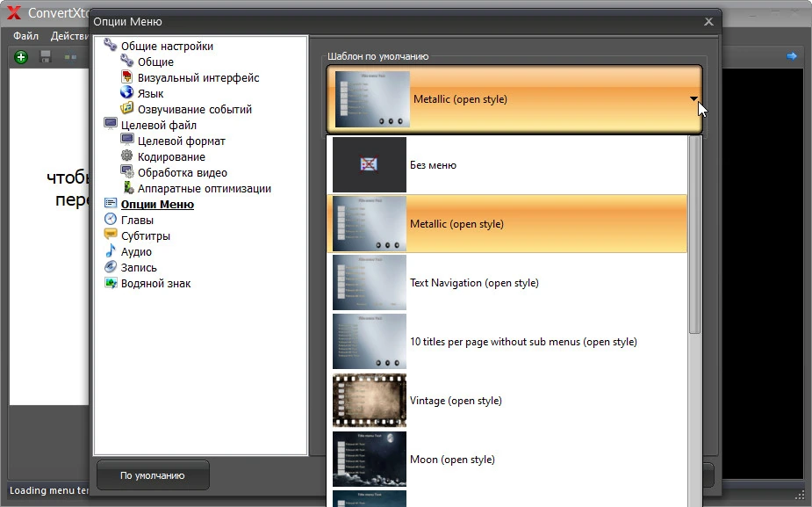
Task: Choose Vintage (open style) template
Action: (x=507, y=400)
